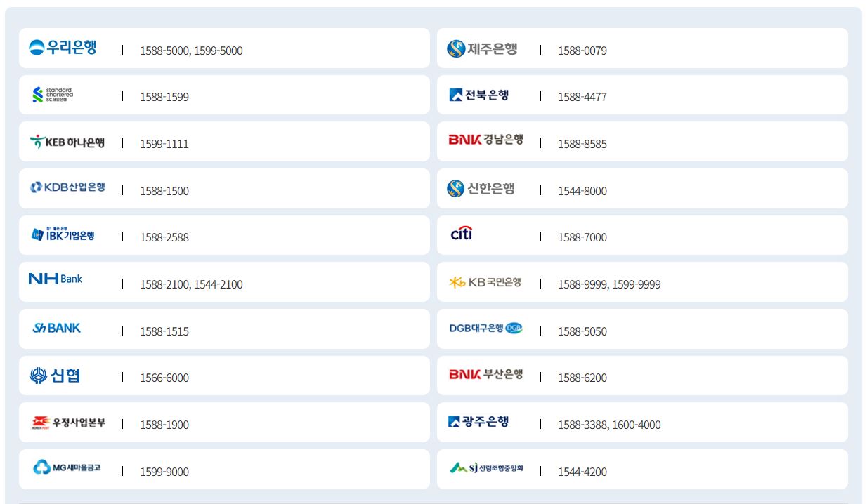Viewport: 867px width, 504px height.
Task: Choose the KB국민은행 logo
Action: coord(485,282)
